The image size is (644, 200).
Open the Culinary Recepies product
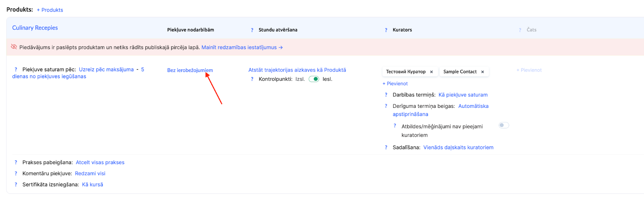point(35,28)
